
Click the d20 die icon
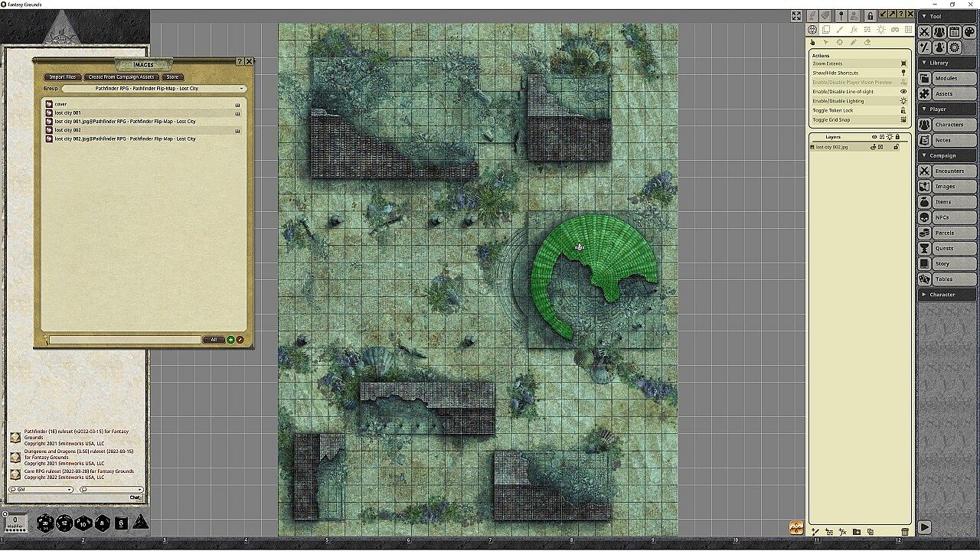(45, 523)
